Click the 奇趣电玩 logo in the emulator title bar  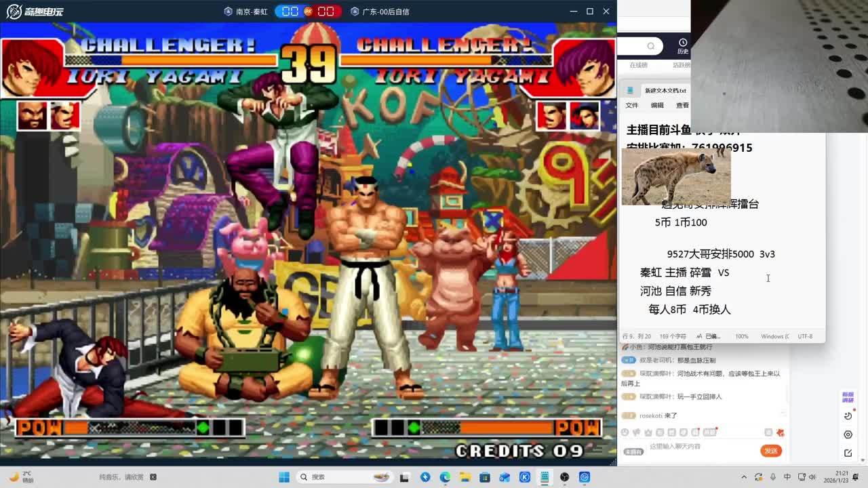coord(34,12)
